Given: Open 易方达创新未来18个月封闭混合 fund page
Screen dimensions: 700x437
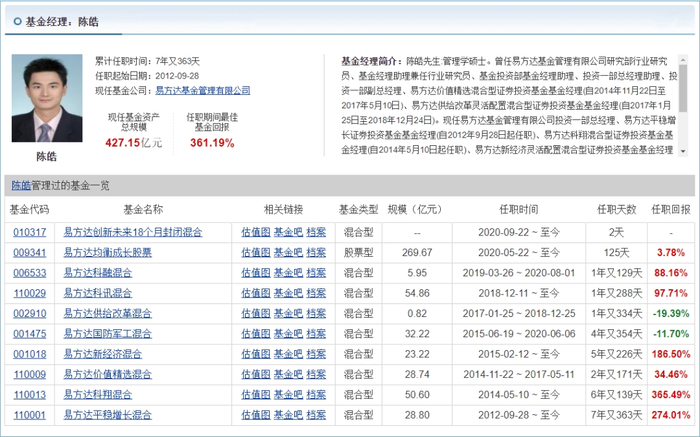Looking at the screenshot, I should point(133,232).
